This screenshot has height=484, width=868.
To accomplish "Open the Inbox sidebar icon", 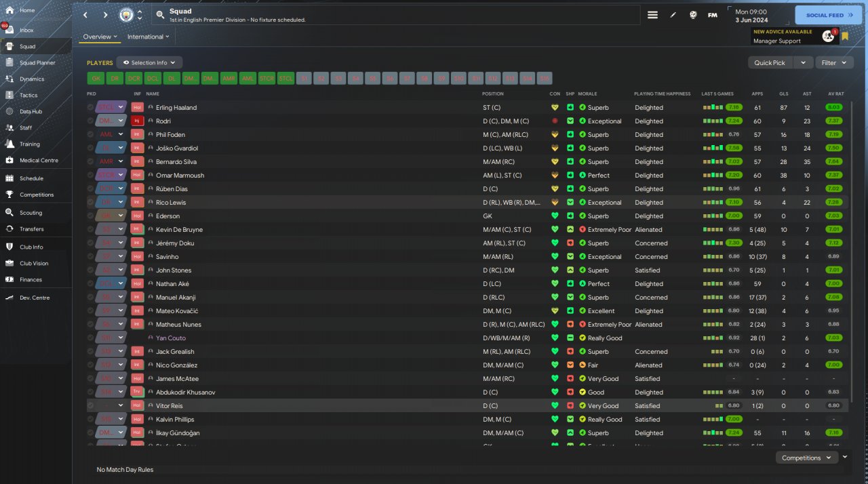I will click(9, 30).
